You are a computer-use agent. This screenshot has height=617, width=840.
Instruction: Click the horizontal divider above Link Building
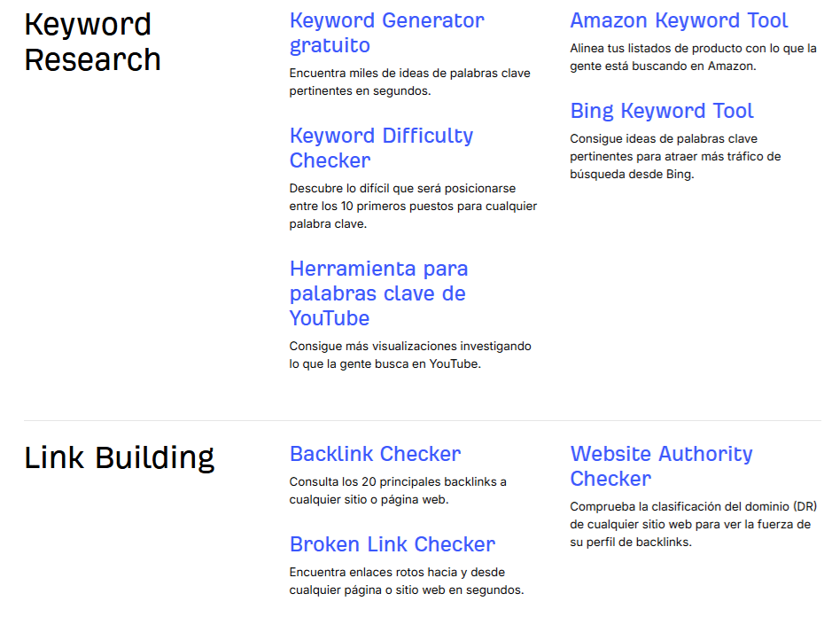coord(422,420)
